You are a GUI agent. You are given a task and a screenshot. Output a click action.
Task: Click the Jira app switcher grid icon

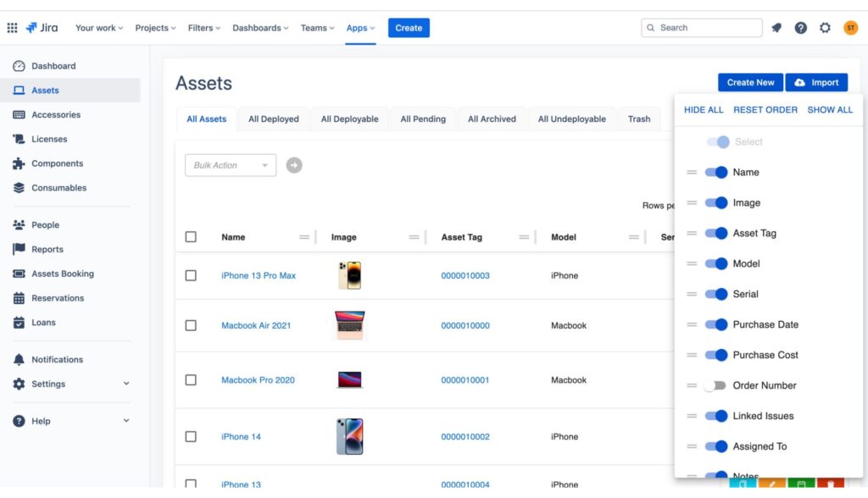14,27
